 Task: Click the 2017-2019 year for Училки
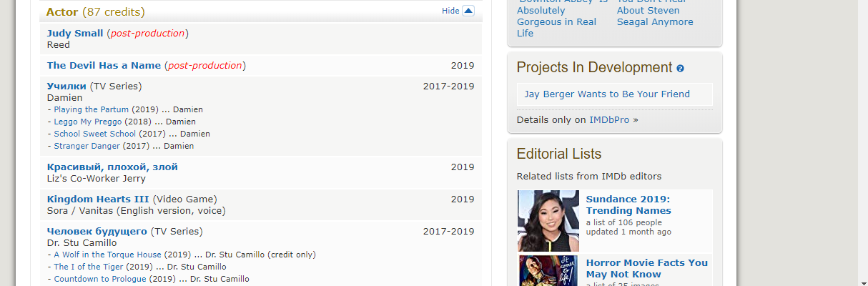point(448,86)
